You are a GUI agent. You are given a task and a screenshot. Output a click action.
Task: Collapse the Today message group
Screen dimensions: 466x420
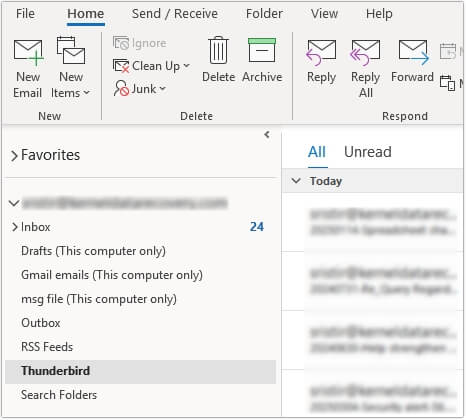tap(296, 181)
